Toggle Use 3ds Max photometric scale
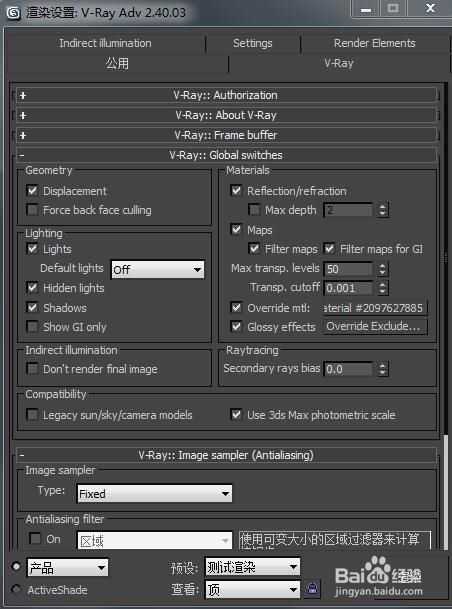Image resolution: width=452 pixels, height=609 pixels. coord(236,414)
